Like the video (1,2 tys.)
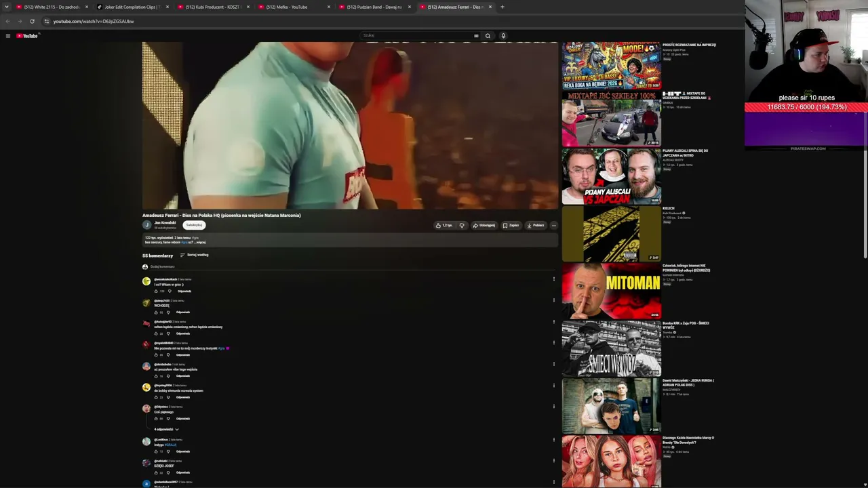 [x=445, y=225]
